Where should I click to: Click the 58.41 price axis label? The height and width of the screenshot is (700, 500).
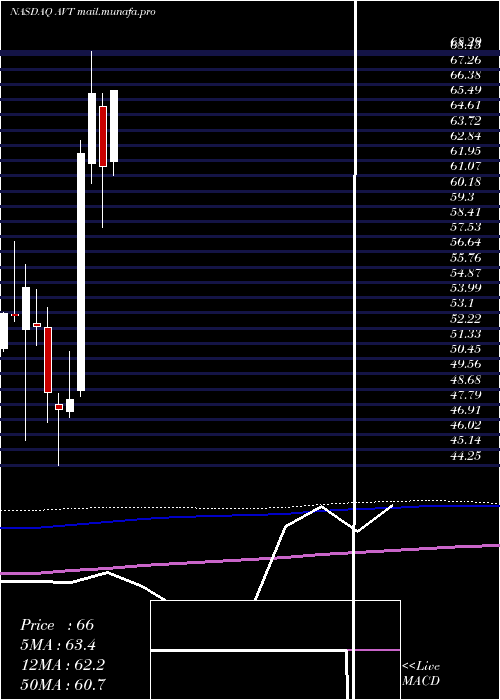pyautogui.click(x=466, y=212)
